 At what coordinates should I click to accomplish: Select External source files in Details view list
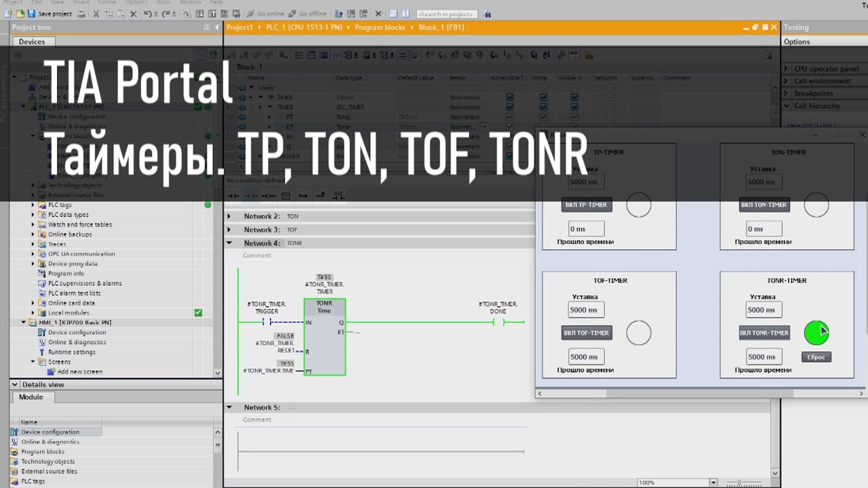49,471
